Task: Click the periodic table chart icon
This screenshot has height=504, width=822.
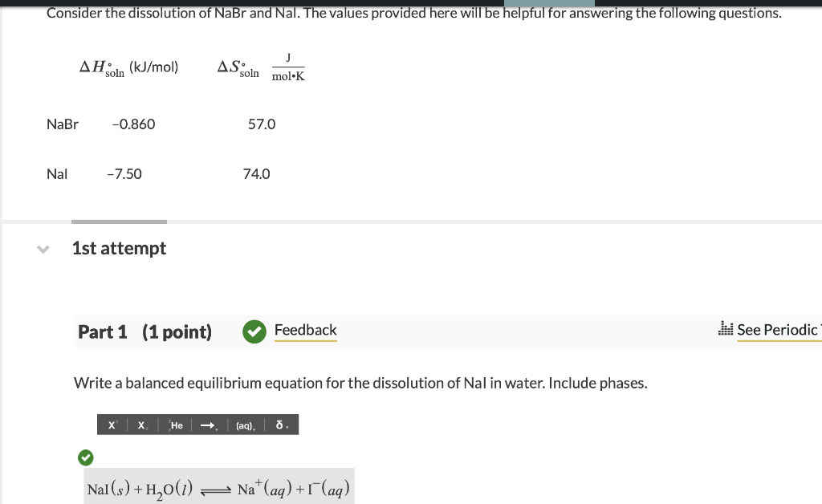Action: click(x=728, y=330)
